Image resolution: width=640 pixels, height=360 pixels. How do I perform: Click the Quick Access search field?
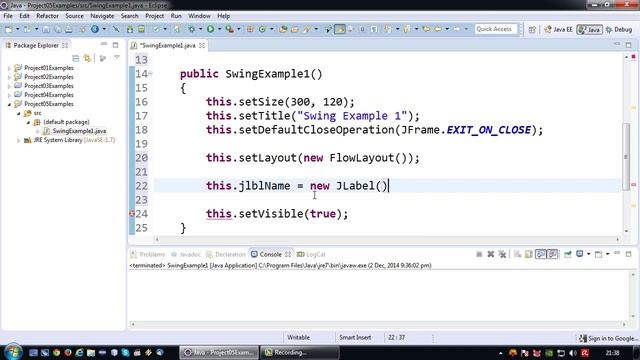click(x=496, y=29)
